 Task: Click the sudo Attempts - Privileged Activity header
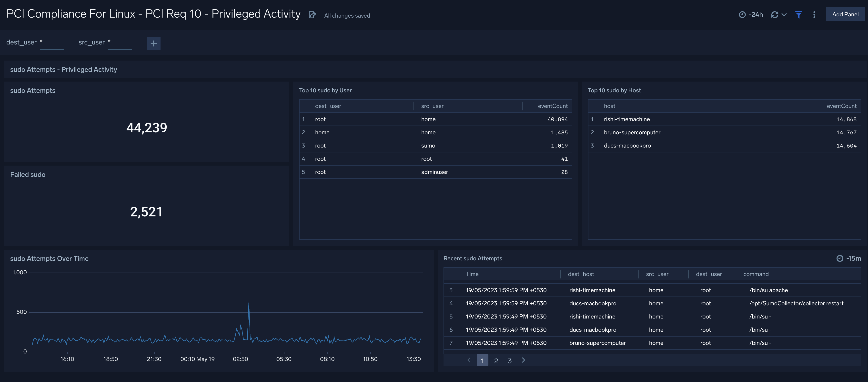[63, 70]
